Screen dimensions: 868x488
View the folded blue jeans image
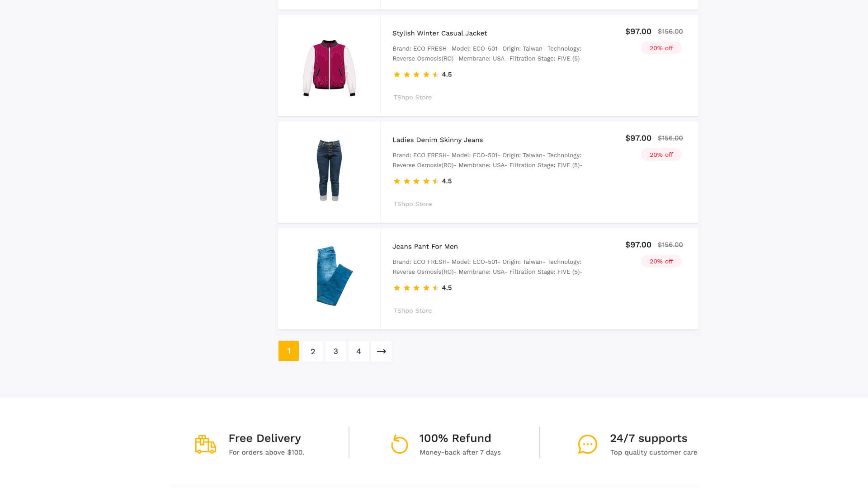[x=334, y=276]
